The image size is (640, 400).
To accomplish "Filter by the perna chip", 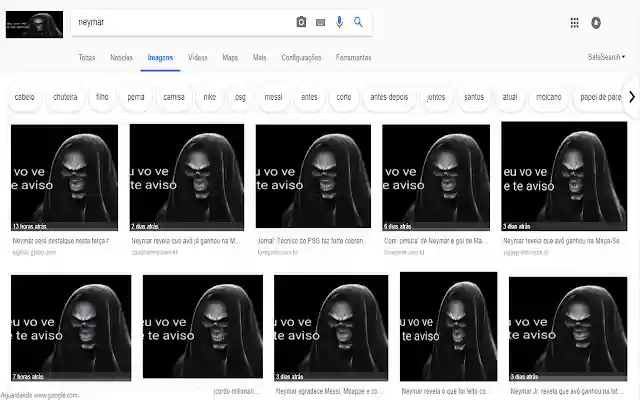I will point(136,97).
